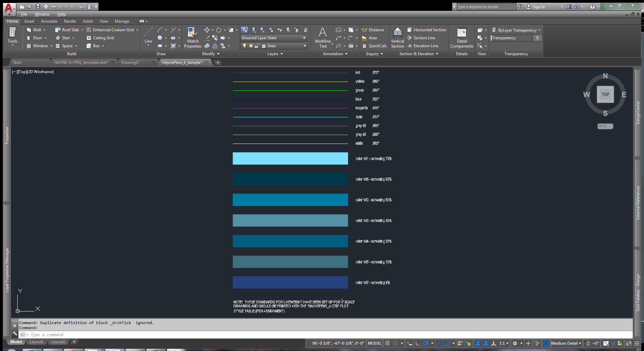This screenshot has height=351, width=644.
Task: Toggle the layer freeze sun icon
Action: tap(251, 46)
